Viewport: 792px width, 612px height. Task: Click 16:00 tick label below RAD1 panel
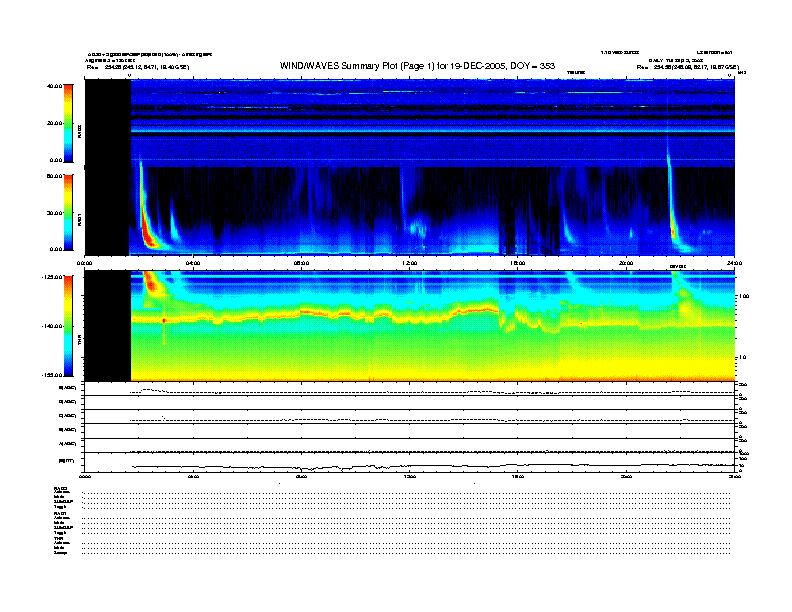pyautogui.click(x=518, y=263)
